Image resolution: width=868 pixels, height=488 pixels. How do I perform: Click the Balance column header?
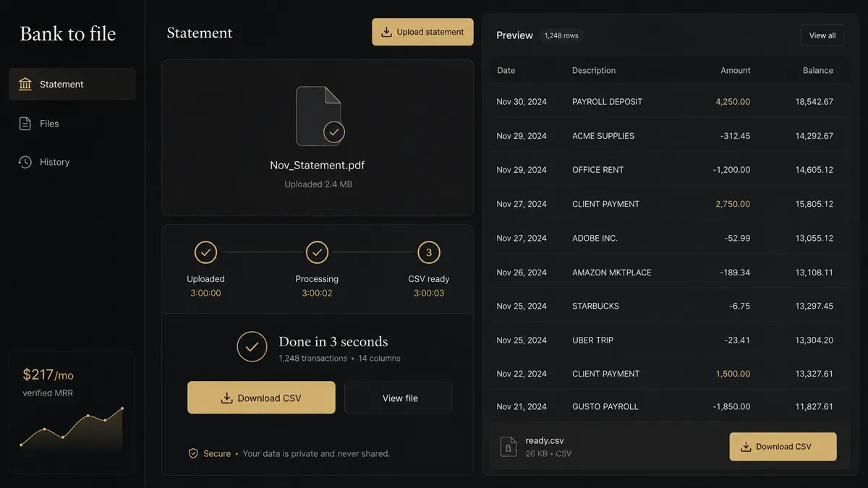click(818, 70)
